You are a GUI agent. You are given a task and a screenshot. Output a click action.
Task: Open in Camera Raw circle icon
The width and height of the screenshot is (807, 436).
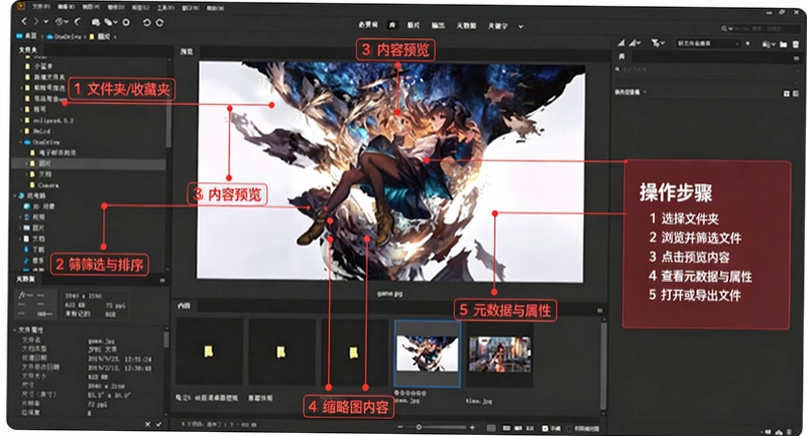click(x=126, y=22)
